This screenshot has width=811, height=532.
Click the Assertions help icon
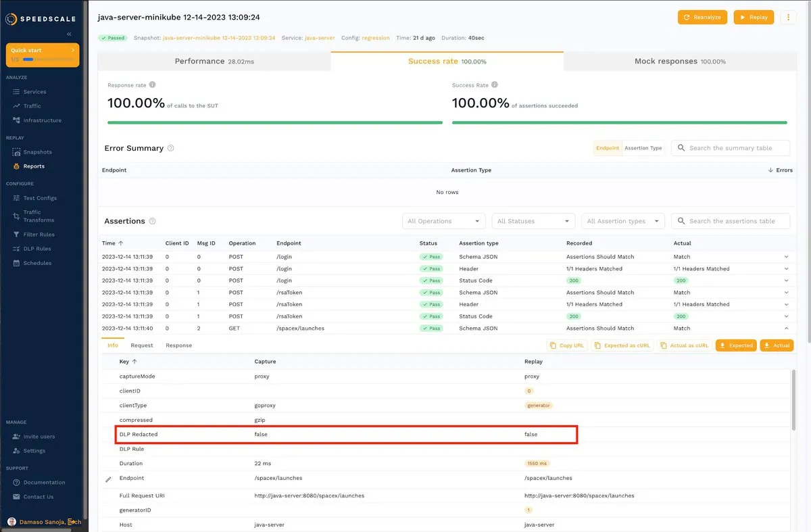(x=152, y=221)
